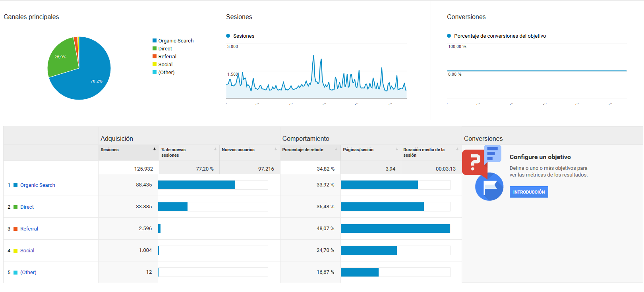Click the Social legend swatch in pie chart

point(155,64)
